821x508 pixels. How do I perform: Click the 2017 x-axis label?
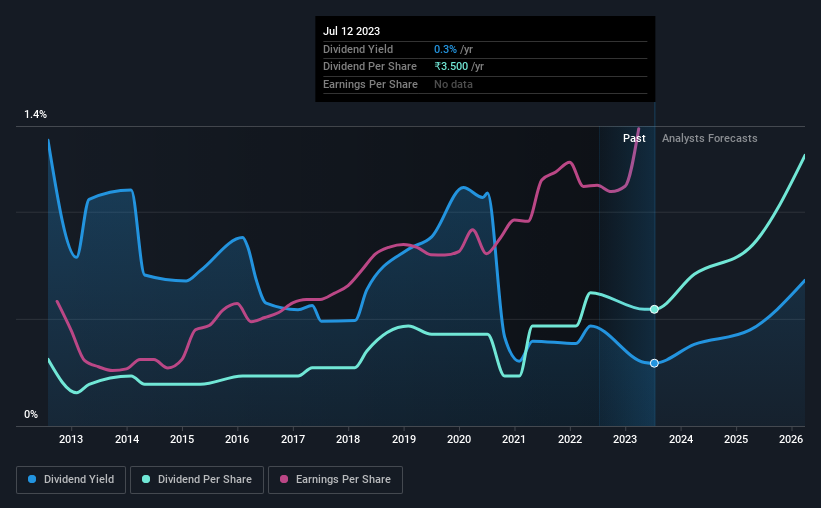(293, 439)
